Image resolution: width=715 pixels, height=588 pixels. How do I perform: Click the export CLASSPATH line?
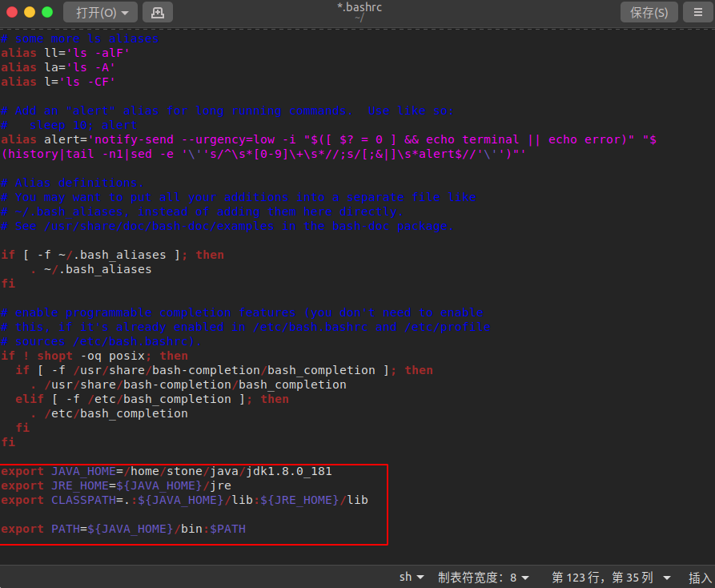[184, 500]
